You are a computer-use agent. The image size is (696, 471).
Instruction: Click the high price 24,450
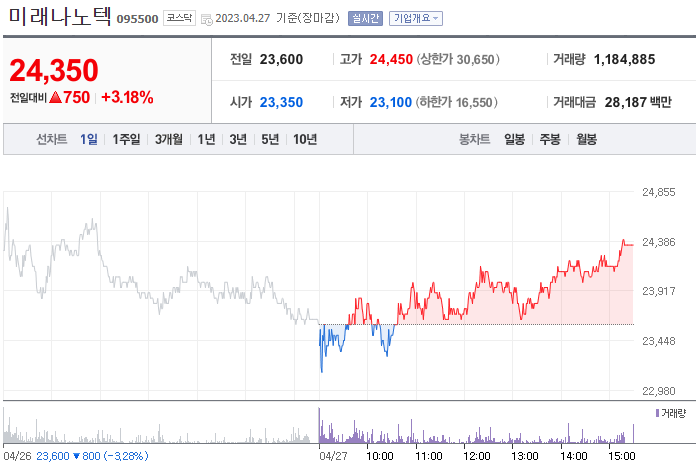[x=391, y=59]
